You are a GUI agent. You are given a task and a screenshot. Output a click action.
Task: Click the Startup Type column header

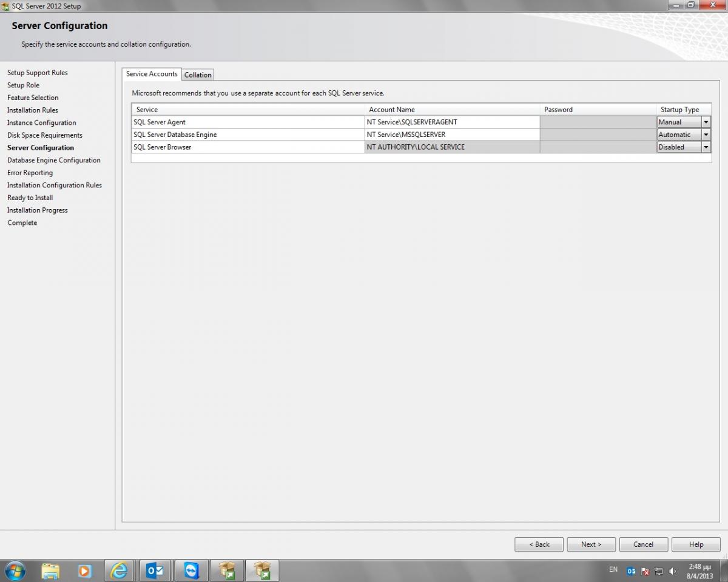click(683, 110)
